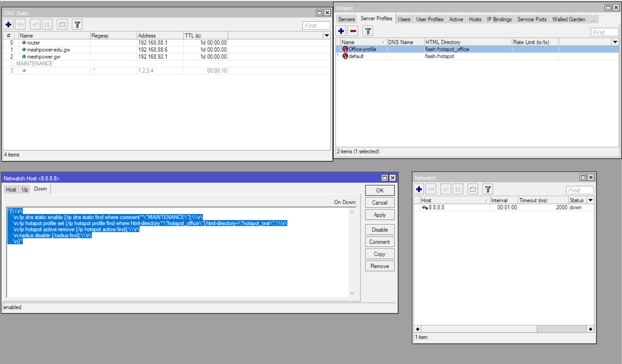The width and height of the screenshot is (622, 364).
Task: Sort DNS Static by Address column
Action: (160, 35)
